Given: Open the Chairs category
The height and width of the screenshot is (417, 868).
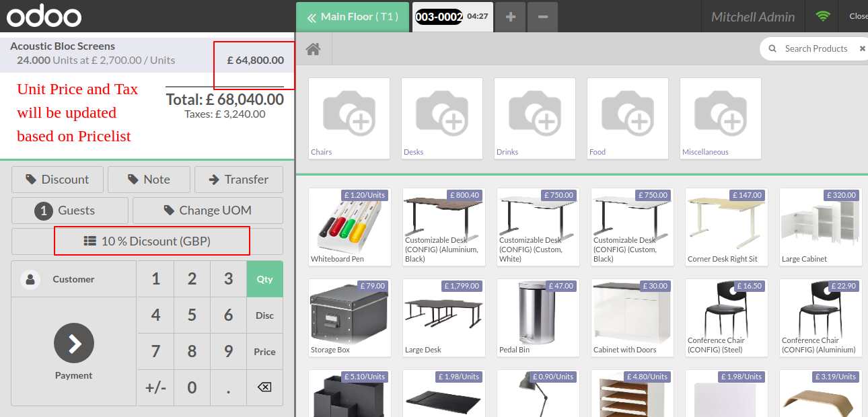Looking at the screenshot, I should (x=349, y=118).
